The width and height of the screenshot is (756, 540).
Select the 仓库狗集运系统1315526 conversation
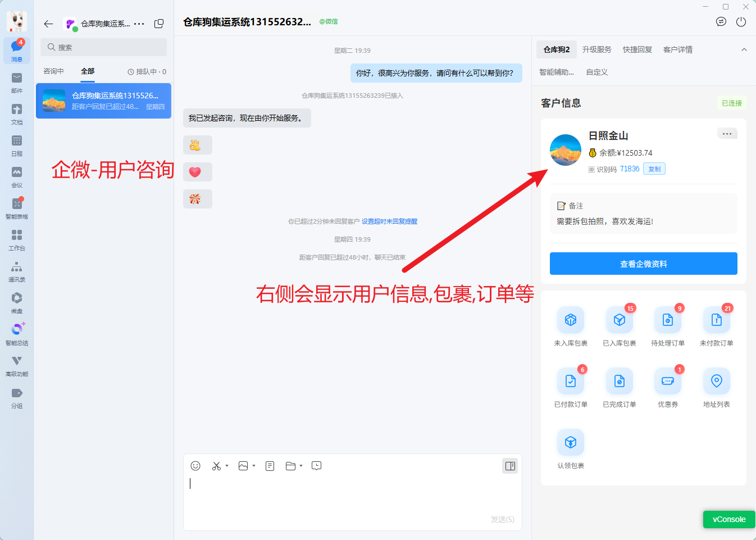pos(103,101)
